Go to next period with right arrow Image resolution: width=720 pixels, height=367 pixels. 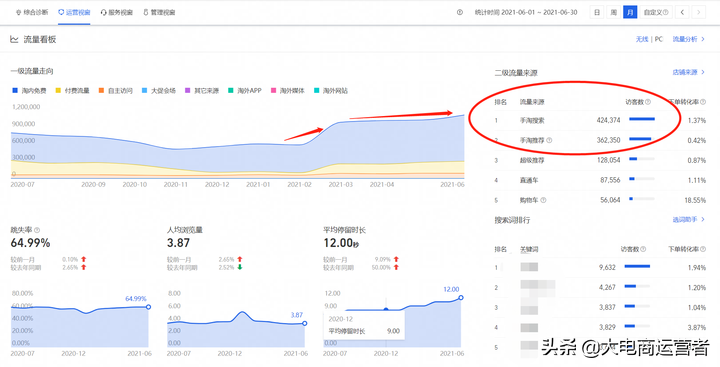pos(699,12)
